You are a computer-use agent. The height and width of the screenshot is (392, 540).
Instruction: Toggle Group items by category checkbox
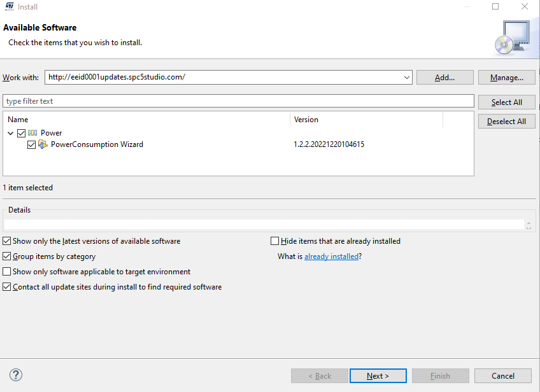click(6, 256)
